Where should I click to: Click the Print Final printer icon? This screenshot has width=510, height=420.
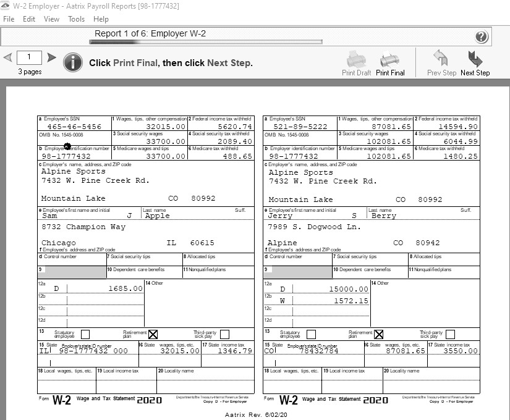point(389,60)
